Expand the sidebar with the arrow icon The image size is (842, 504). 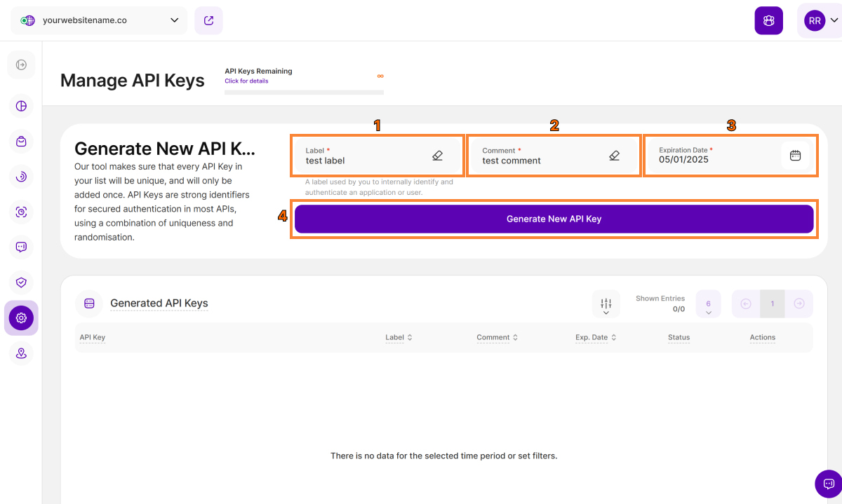[x=21, y=65]
